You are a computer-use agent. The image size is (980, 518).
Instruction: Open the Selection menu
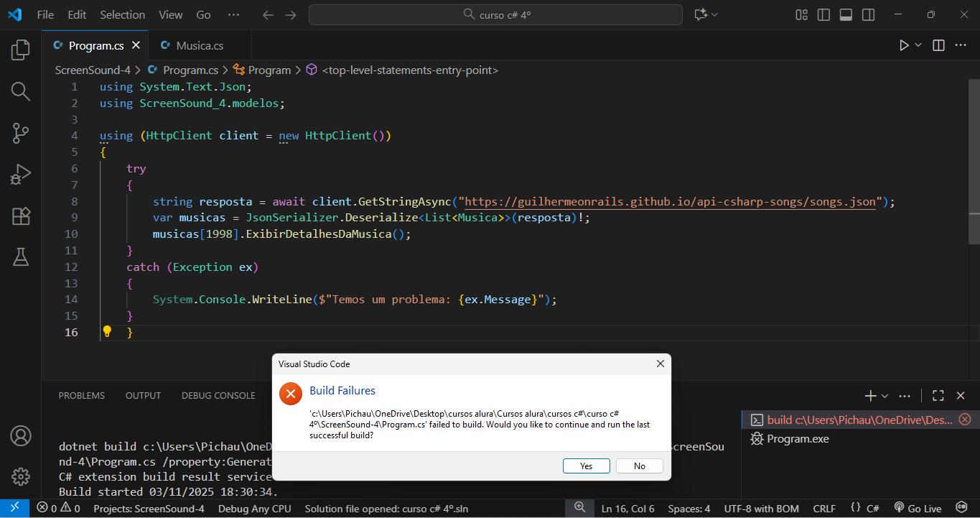(x=122, y=14)
